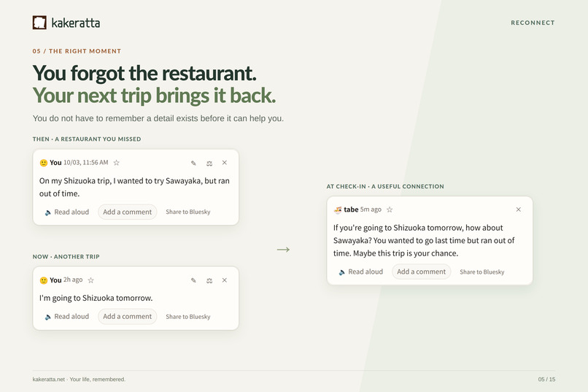Close the tabe suggestion card
The image size is (588, 392).
tap(518, 210)
